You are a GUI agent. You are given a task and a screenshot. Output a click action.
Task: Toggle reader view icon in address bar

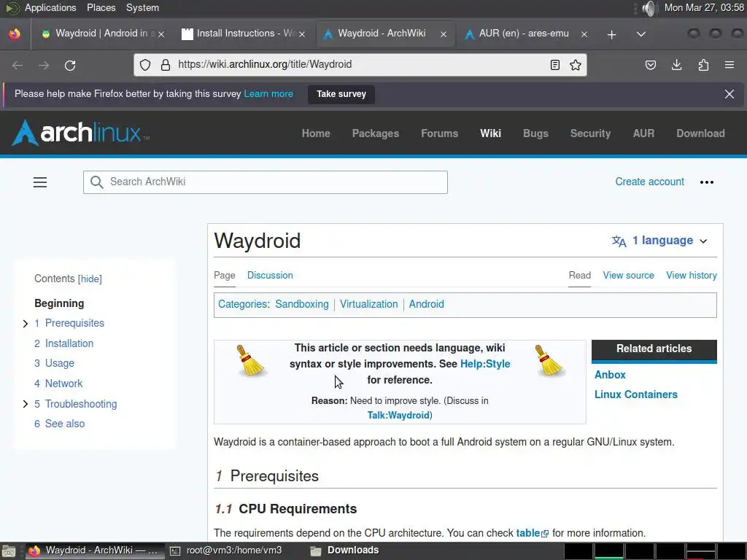click(554, 65)
